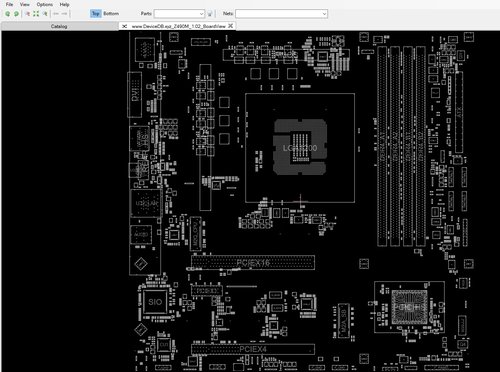Select the PCH chip on board
The width and height of the screenshot is (500, 372).
coord(409,307)
